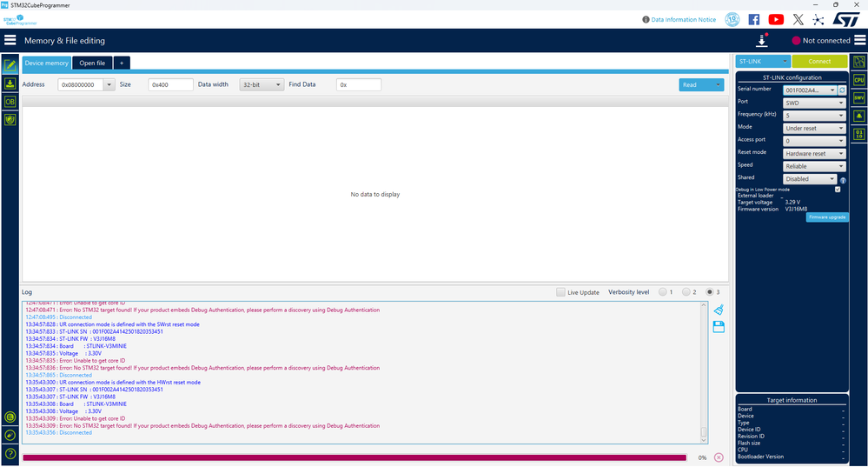Viewport: 868px width, 467px height.
Task: Click the log scrollbar up arrow
Action: click(704, 305)
